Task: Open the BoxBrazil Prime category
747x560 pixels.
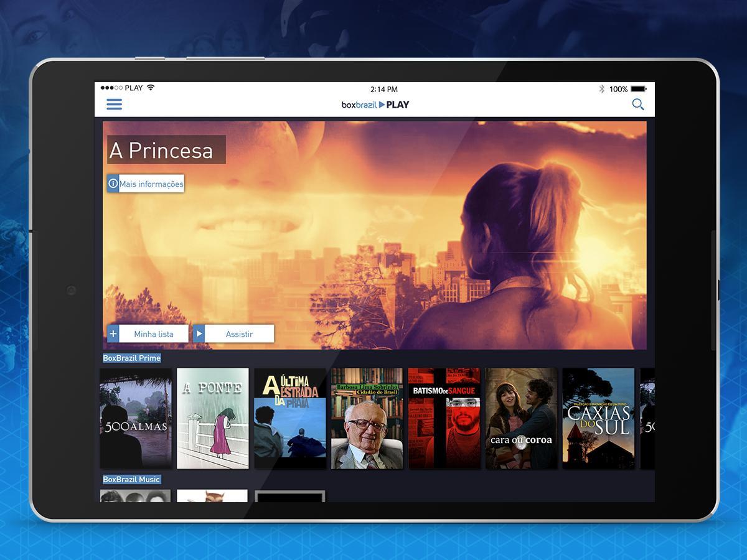Action: click(x=132, y=358)
